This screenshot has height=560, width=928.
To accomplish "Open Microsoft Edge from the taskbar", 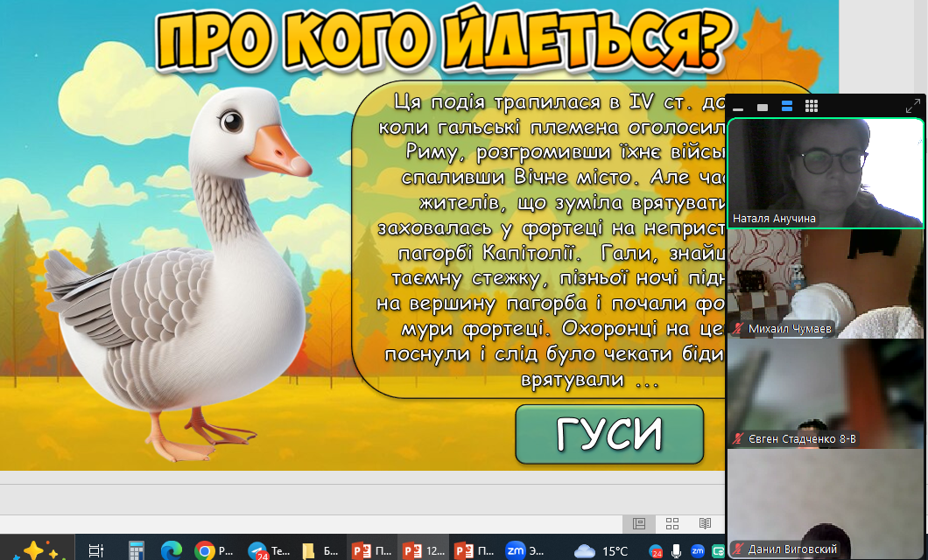I will point(171,550).
